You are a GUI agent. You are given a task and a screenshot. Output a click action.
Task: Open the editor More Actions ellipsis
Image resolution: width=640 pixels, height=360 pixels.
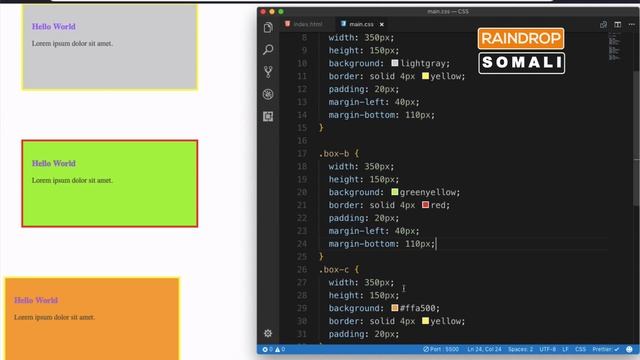(x=631, y=24)
